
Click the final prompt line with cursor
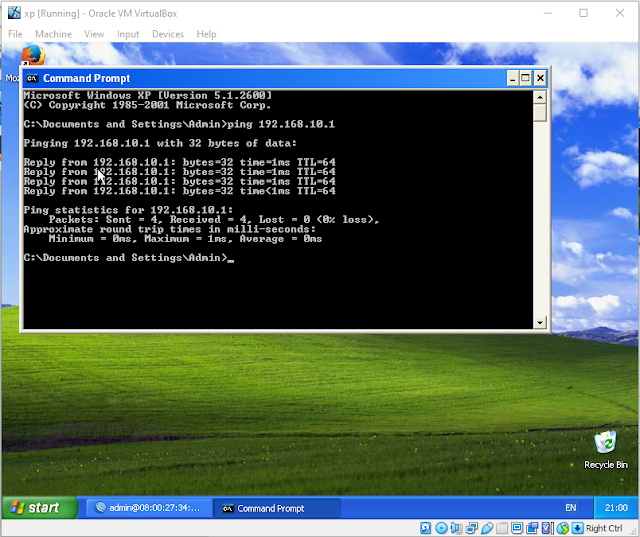tap(129, 258)
